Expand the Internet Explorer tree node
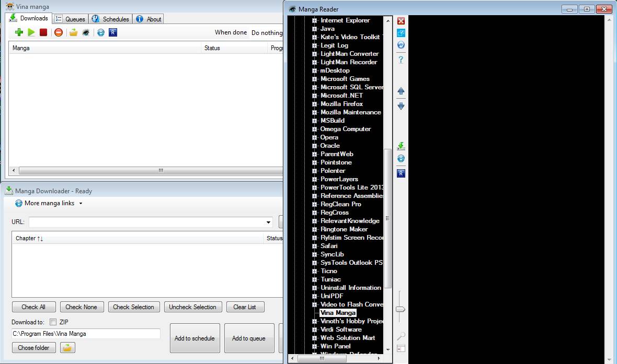 (x=314, y=20)
